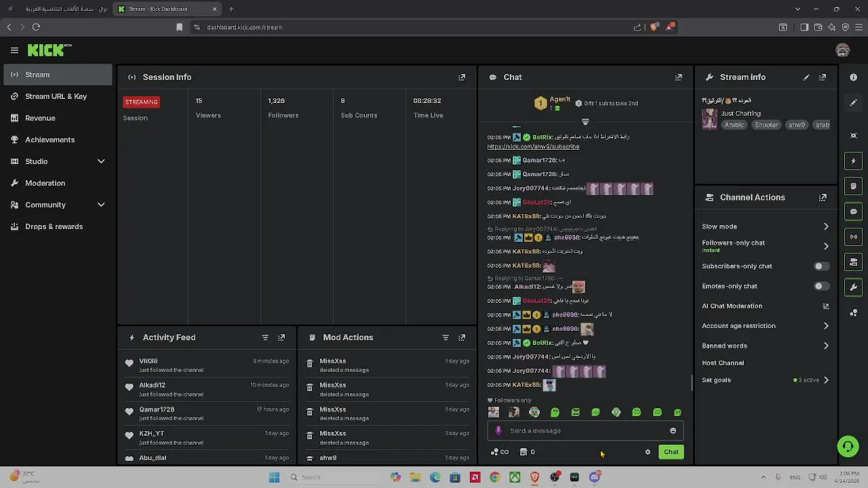Open chat settings gear icon
Image resolution: width=868 pixels, height=488 pixels.
click(x=648, y=452)
